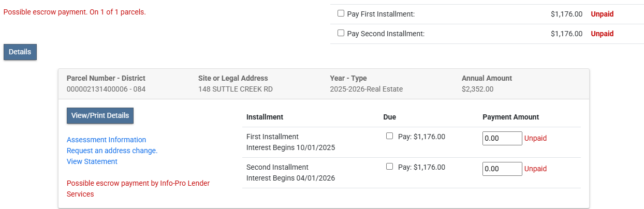Check the Pay Second Installment summary checkbox
Screen dimensions: 644x209
341,33
